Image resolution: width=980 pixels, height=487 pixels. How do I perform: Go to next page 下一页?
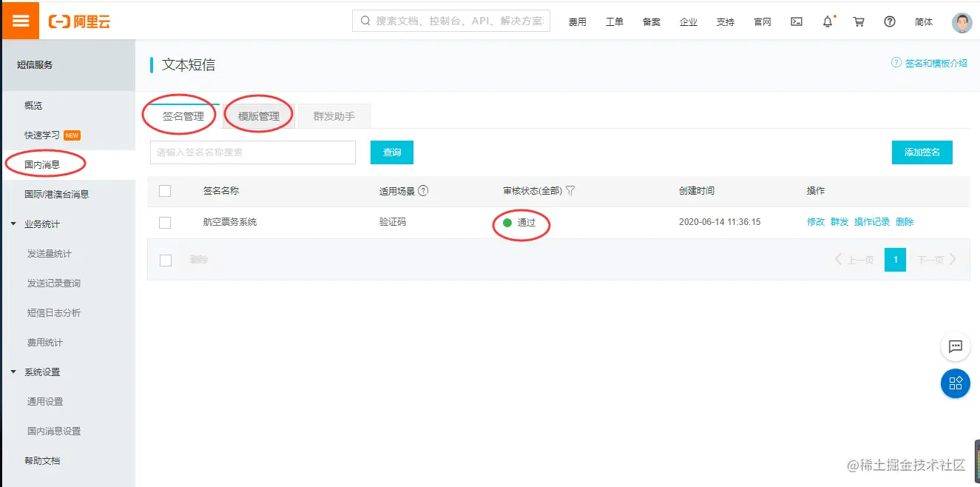(937, 260)
